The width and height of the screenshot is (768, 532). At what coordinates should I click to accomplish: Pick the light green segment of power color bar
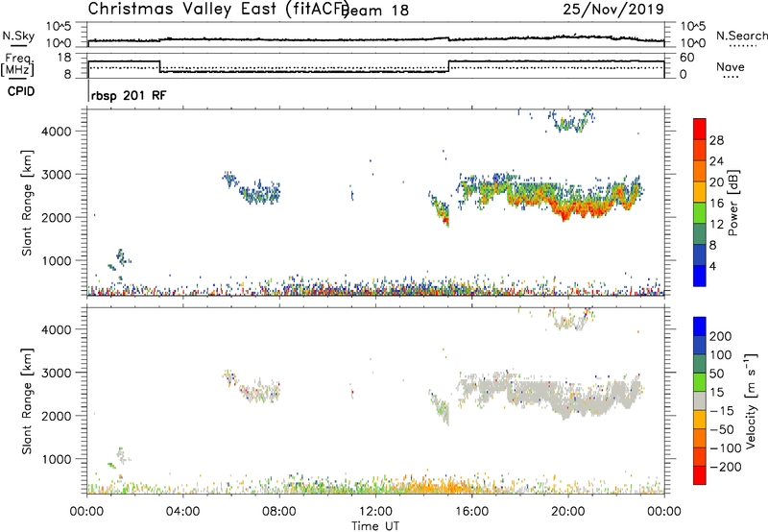coord(700,213)
